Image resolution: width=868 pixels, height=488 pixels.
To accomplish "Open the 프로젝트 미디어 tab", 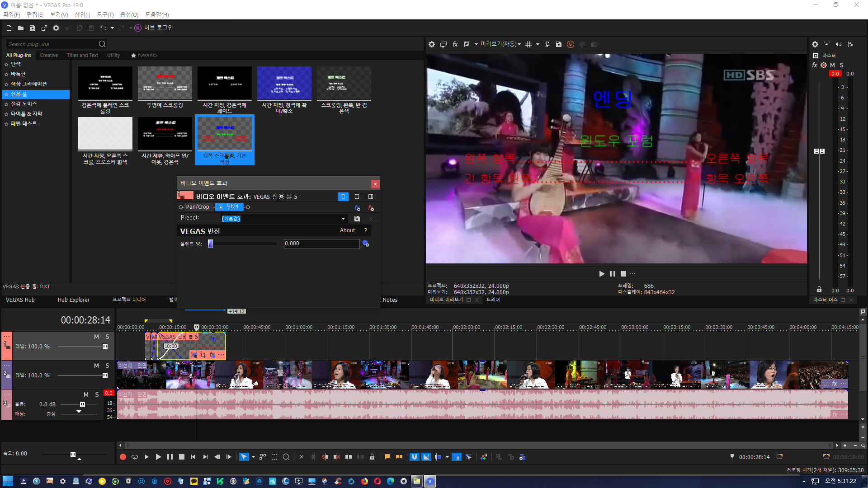I will point(129,300).
